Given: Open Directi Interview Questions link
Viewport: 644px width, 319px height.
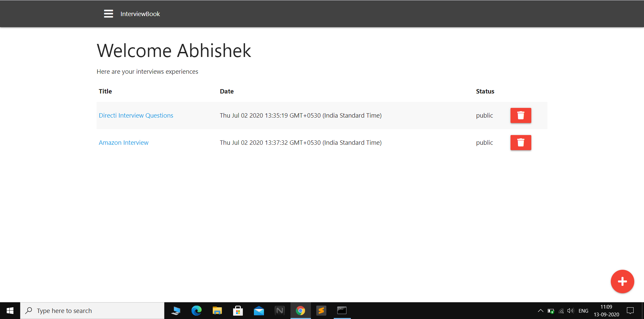Looking at the screenshot, I should pyautogui.click(x=136, y=115).
